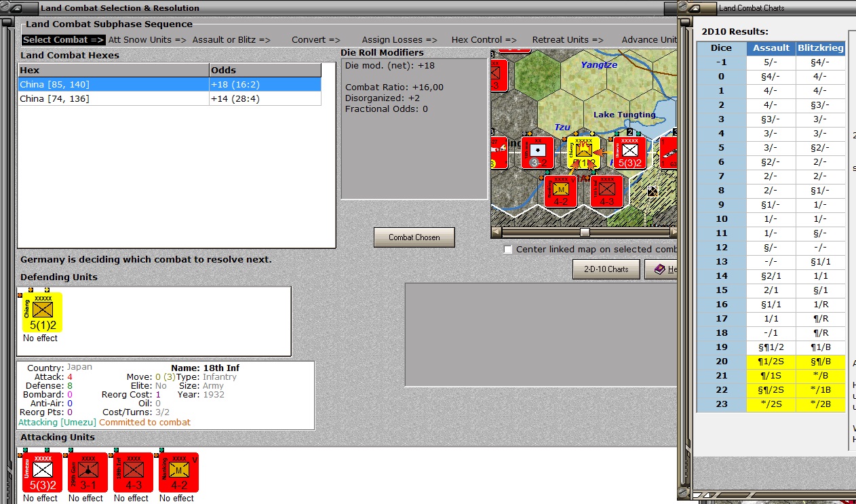Open the 2-D-10 Charts
Viewport: 856px width, 504px height.
click(606, 269)
